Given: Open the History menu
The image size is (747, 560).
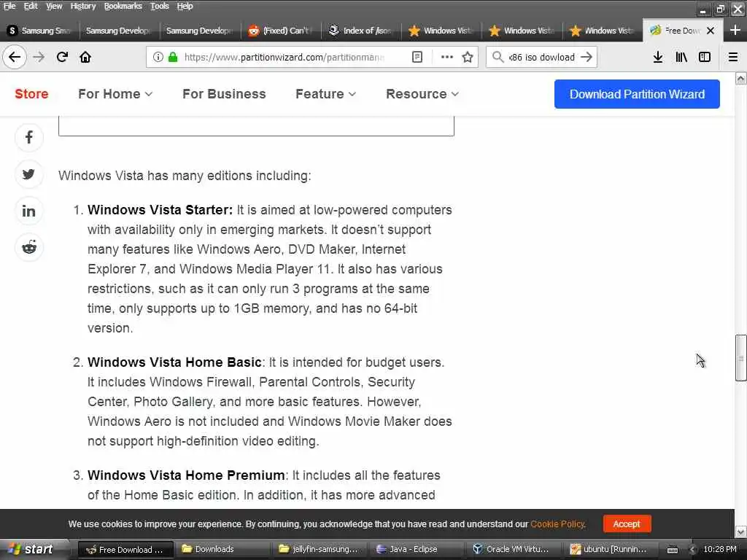Looking at the screenshot, I should [83, 6].
